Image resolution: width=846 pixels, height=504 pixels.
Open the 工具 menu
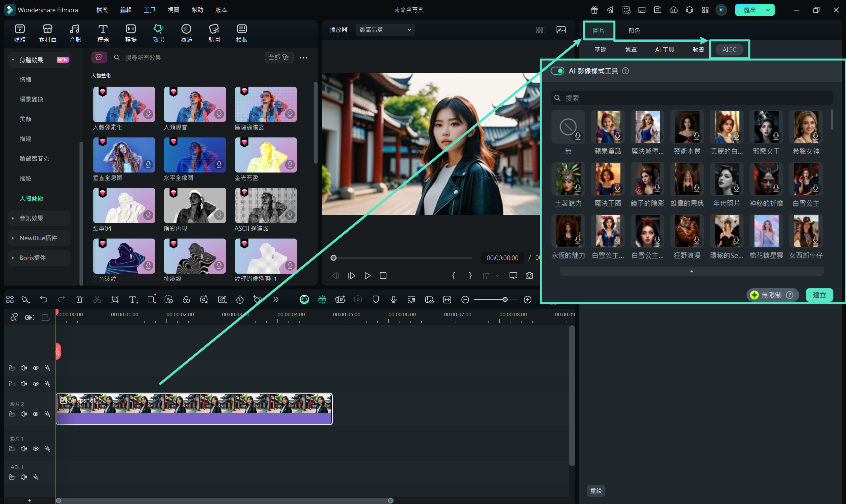pos(150,10)
